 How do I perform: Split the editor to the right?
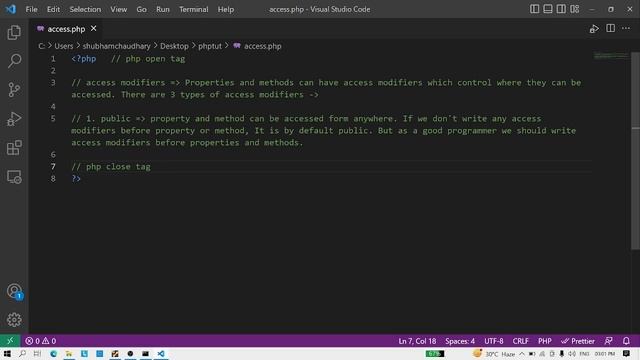click(x=610, y=28)
